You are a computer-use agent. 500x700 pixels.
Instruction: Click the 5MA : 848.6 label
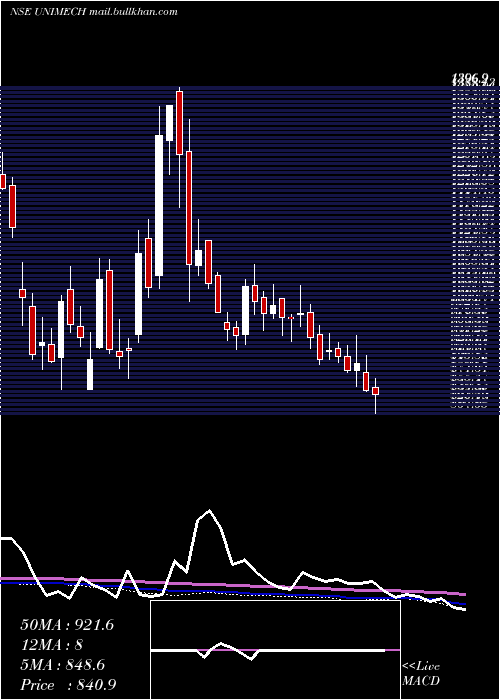pos(62,665)
